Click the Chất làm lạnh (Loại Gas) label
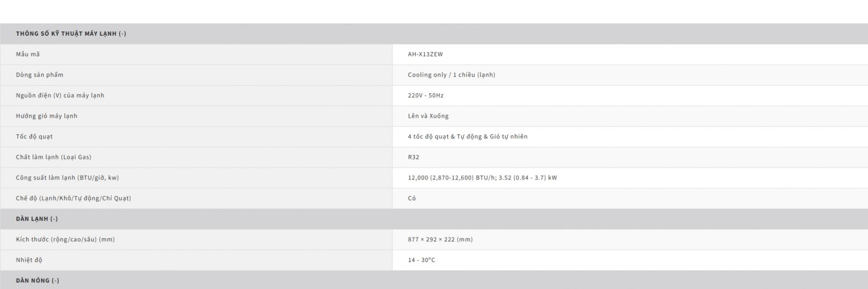The image size is (868, 289). pyautogui.click(x=54, y=157)
